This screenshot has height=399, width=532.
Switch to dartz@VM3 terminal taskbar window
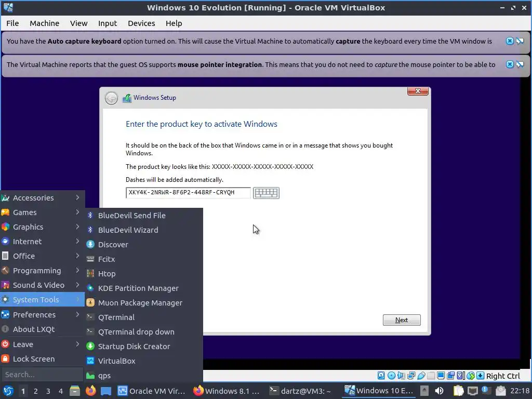pos(301,391)
